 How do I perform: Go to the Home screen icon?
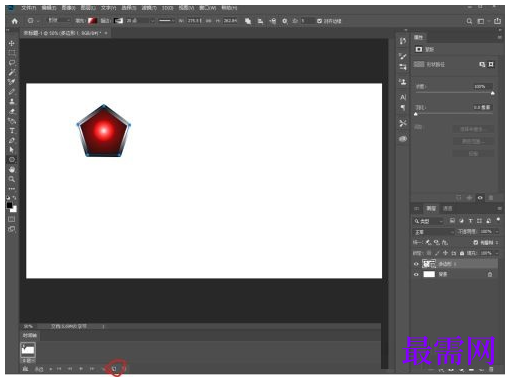(15, 21)
